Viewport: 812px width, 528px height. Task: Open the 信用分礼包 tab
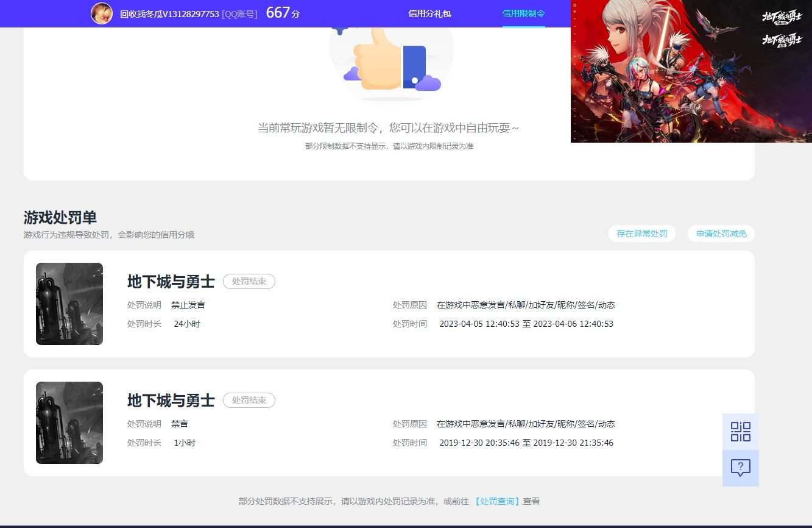429,13
